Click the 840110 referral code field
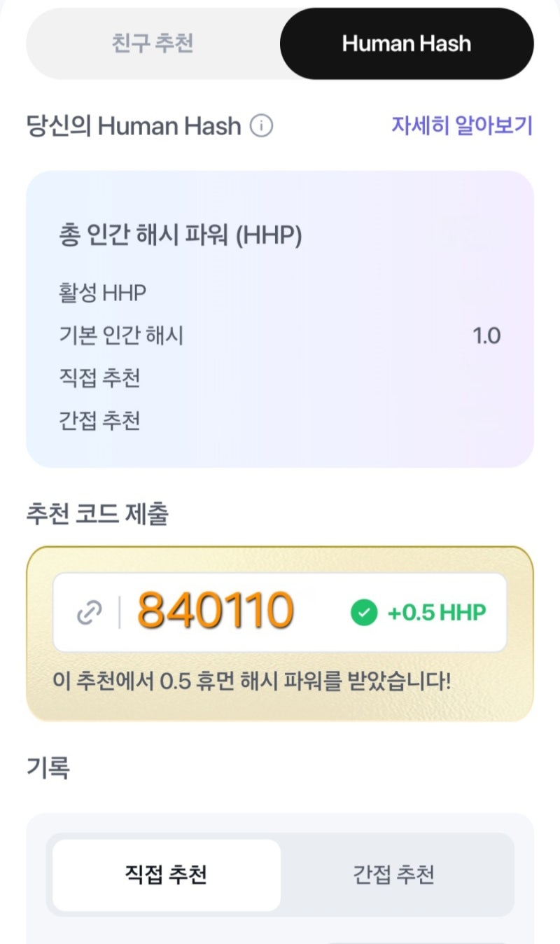This screenshot has width=560, height=944. (x=280, y=613)
